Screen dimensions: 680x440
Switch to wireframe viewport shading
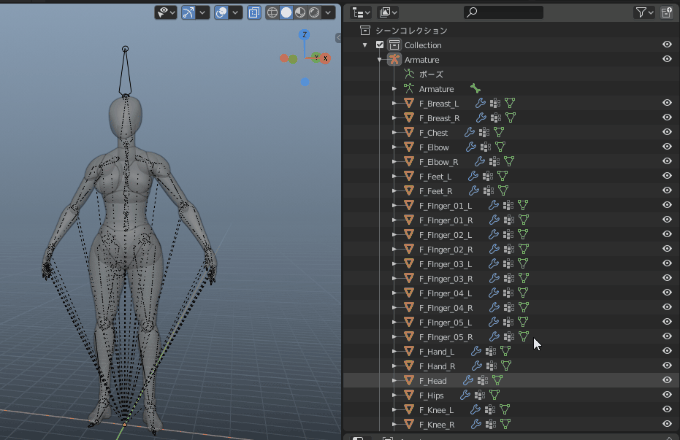tap(272, 13)
